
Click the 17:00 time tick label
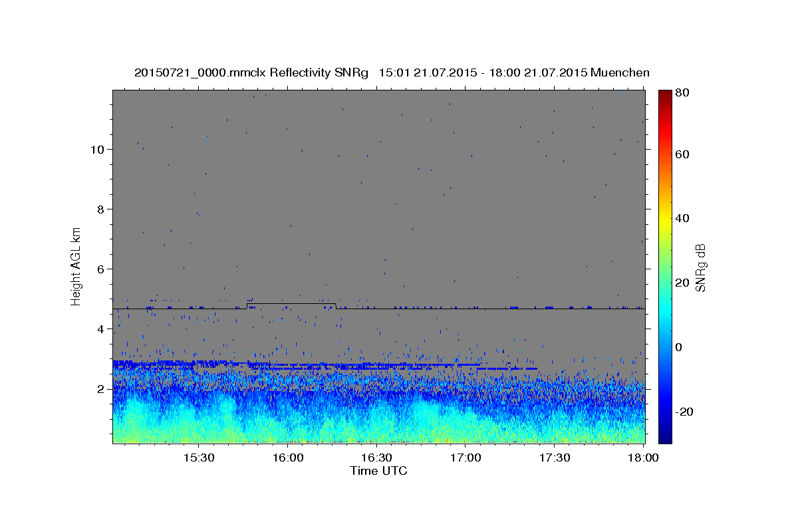point(465,458)
